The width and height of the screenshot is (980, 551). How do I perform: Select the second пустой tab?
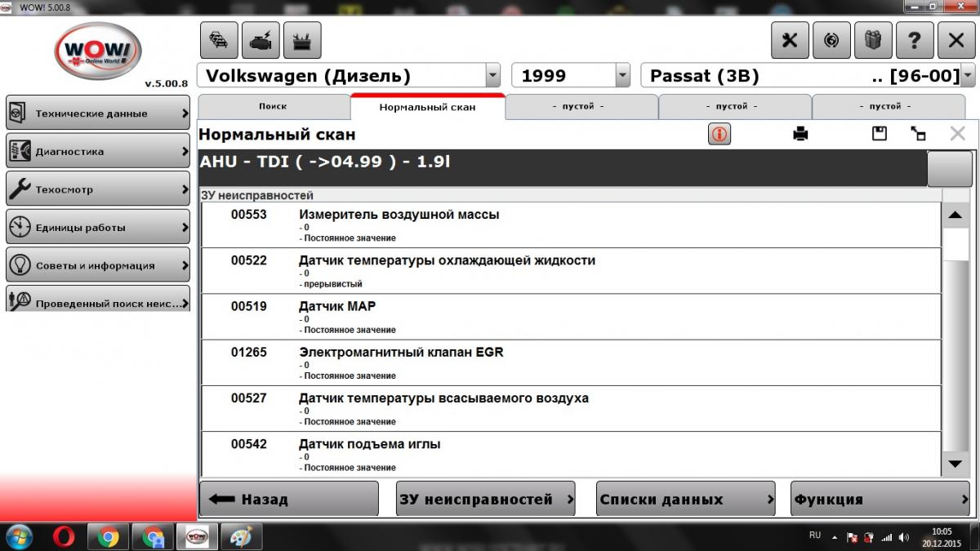click(734, 106)
